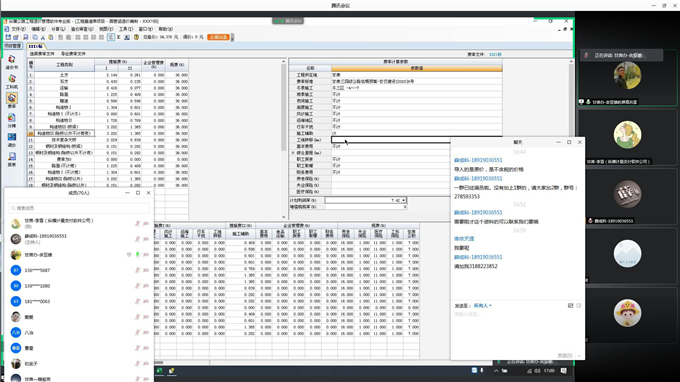The width and height of the screenshot is (680, 382).
Task: Click the 导出费率文件 button
Action: point(73,54)
